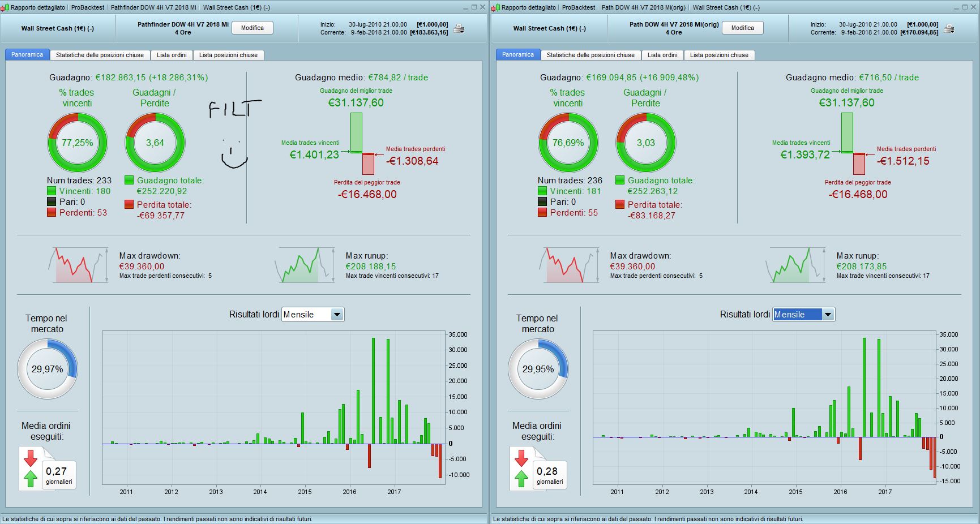Screen dimensions: 980x524
Task: Open the left Risultati lordi Mensile dropdown
Action: click(x=313, y=315)
